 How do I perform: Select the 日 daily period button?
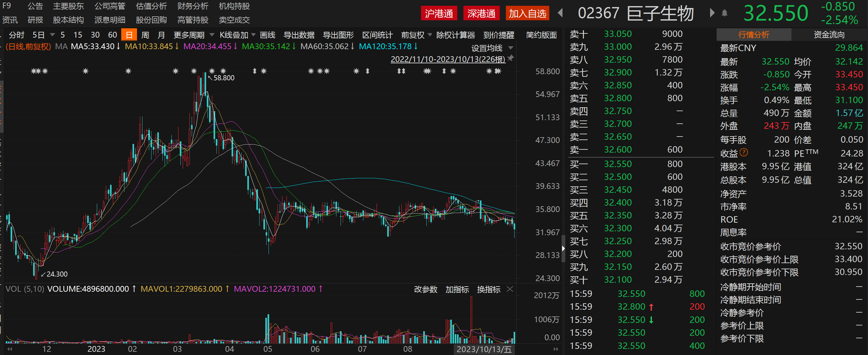click(129, 35)
